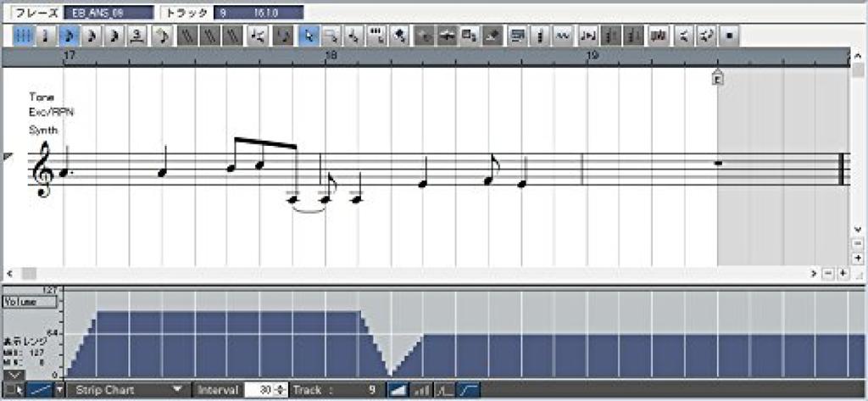The image size is (868, 401).
Task: Click the beamed notes bars icon
Action: 658,36
